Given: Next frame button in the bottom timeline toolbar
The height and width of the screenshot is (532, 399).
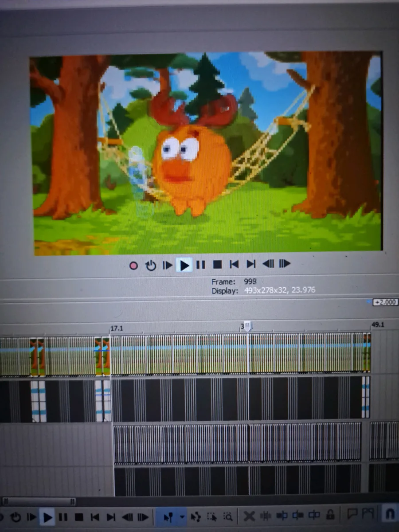Looking at the screenshot, I should pos(143,517).
